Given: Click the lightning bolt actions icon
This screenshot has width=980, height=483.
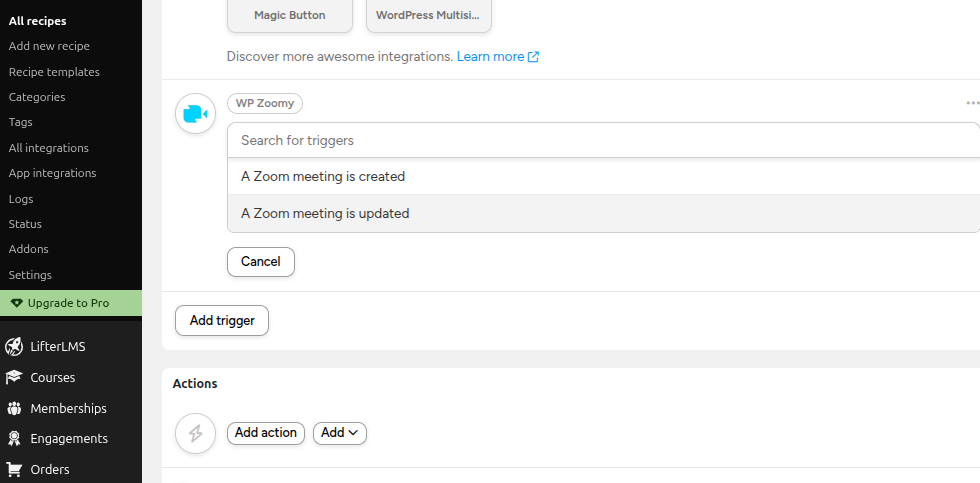Looking at the screenshot, I should [x=196, y=433].
